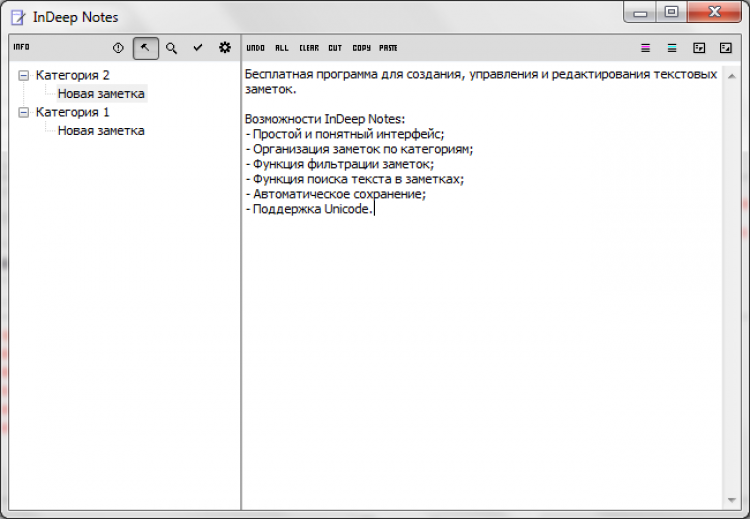Select Новая заметка under Категория 2
This screenshot has width=750, height=519.
point(101,94)
